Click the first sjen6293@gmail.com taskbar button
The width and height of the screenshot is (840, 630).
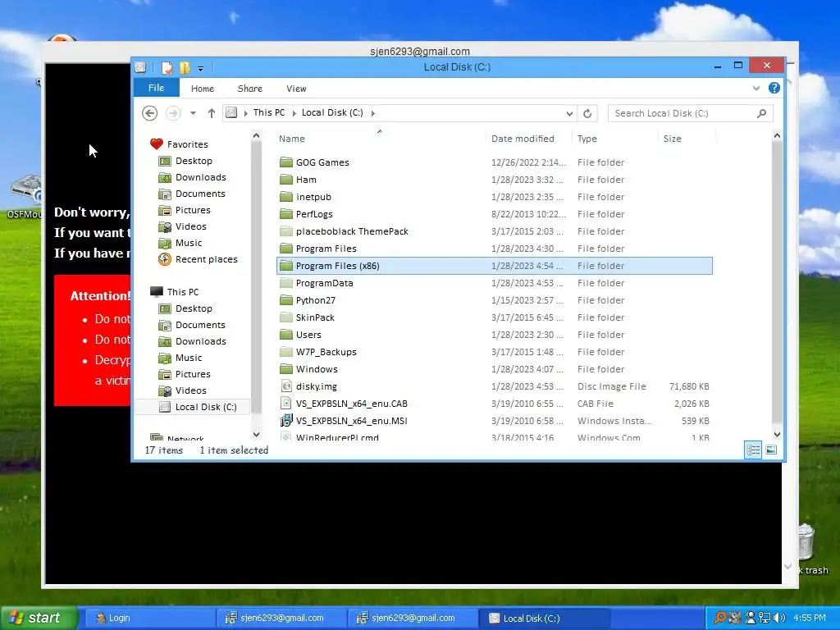pyautogui.click(x=281, y=618)
